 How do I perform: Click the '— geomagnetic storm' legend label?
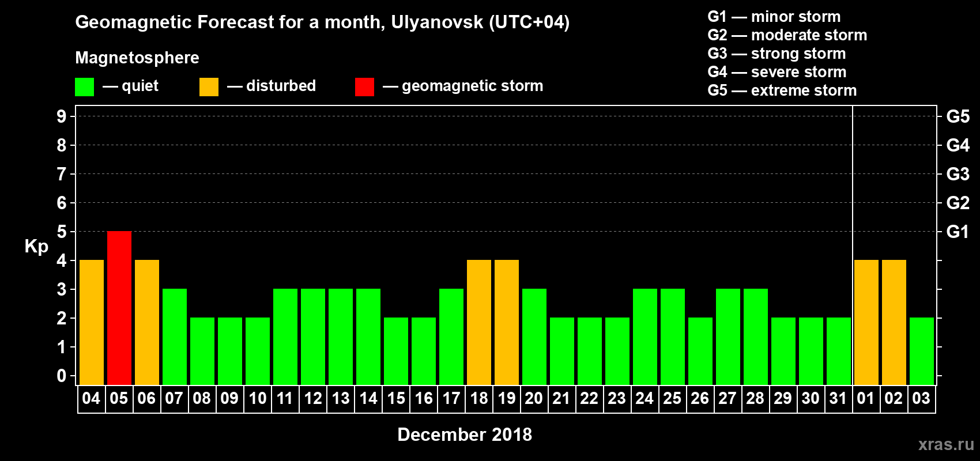[463, 86]
